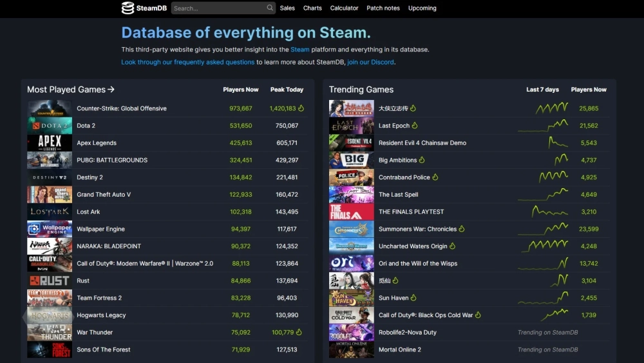Image resolution: width=644 pixels, height=363 pixels.
Task: Open the Sales menu item
Action: (287, 8)
